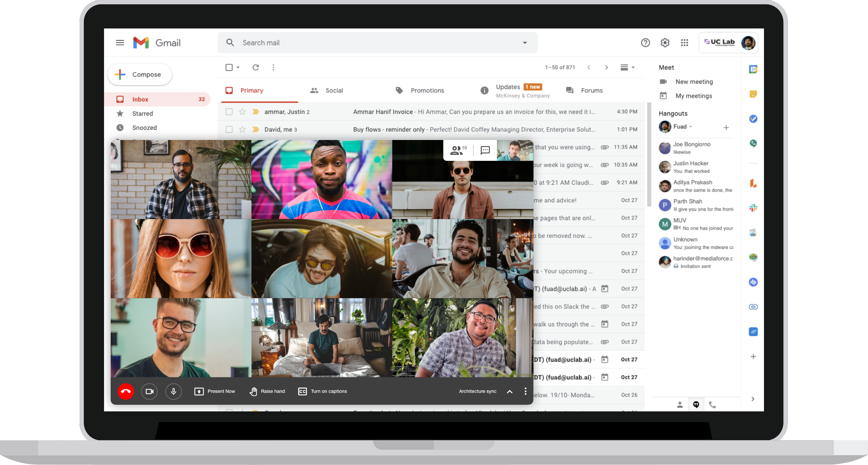Click Present Now
The width and height of the screenshot is (868, 465).
215,391
